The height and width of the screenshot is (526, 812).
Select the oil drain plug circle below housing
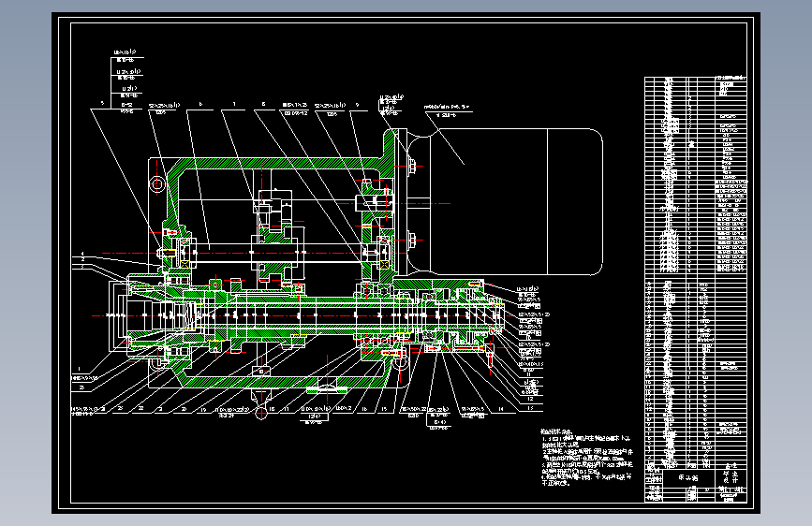pos(261,413)
